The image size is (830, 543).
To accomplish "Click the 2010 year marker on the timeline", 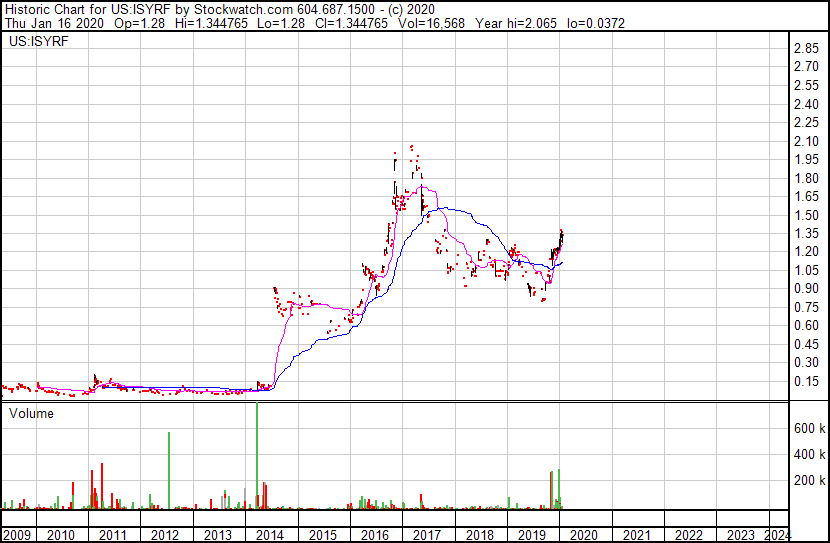I will [61, 535].
